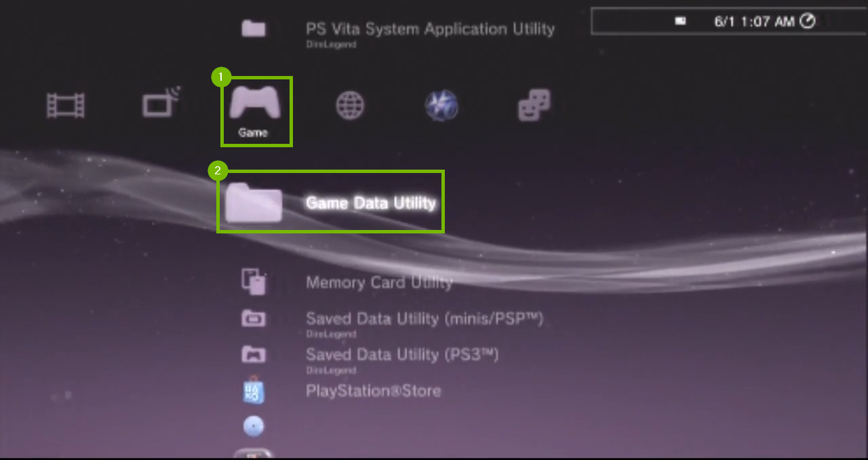Click the partially visible item at screen bottom
Viewport: 868px width, 460px height.
[254, 455]
